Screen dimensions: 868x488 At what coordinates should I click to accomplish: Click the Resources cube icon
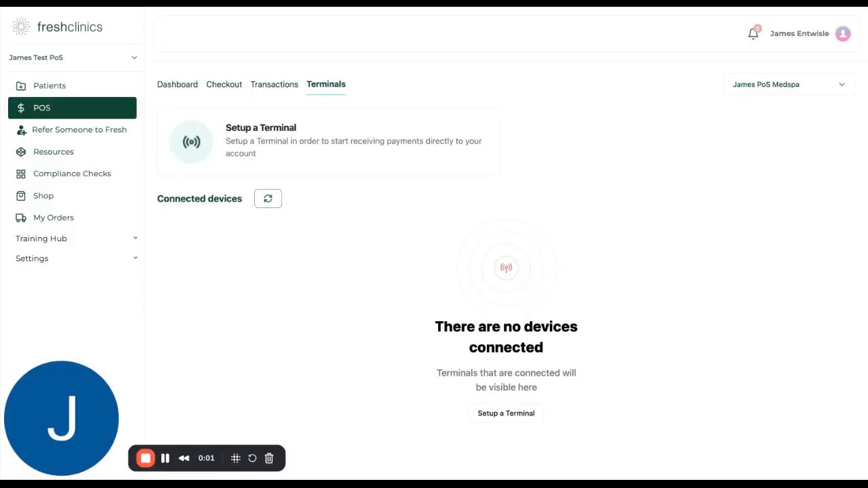point(21,152)
